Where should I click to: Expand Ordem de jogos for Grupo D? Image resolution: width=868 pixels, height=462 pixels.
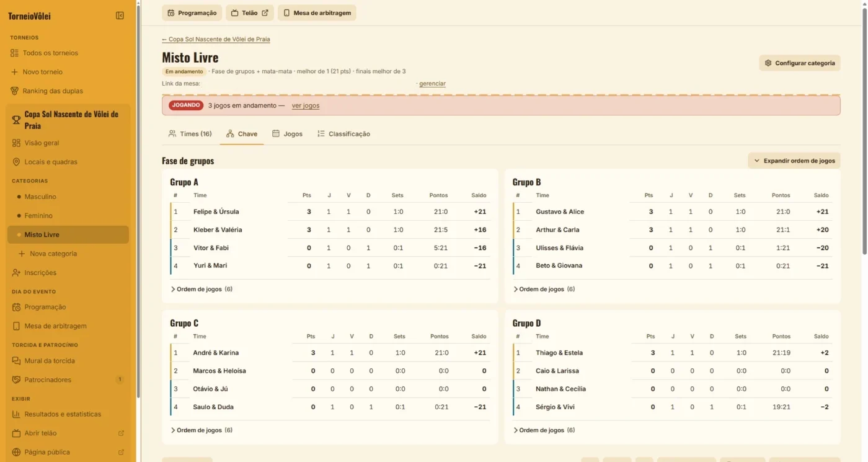pyautogui.click(x=544, y=430)
